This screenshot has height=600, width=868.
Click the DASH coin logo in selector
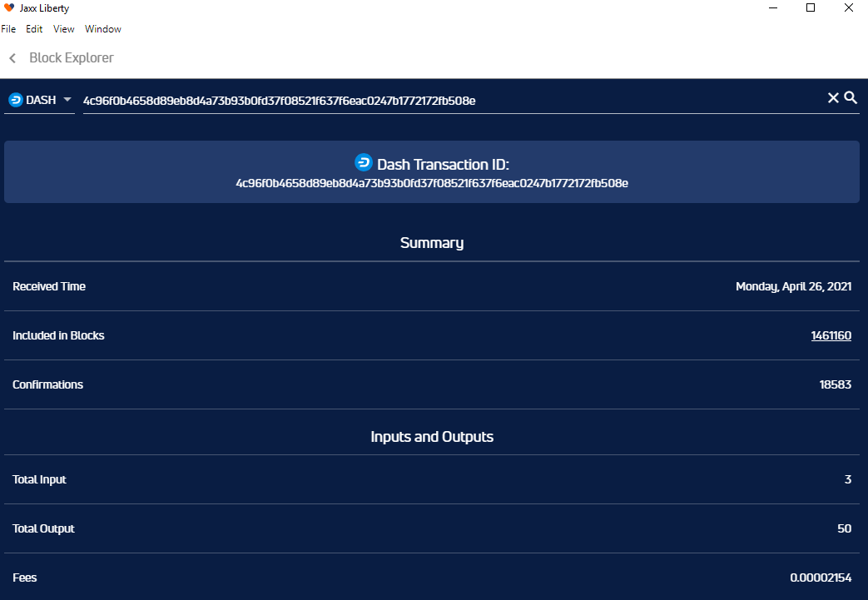tap(16, 100)
